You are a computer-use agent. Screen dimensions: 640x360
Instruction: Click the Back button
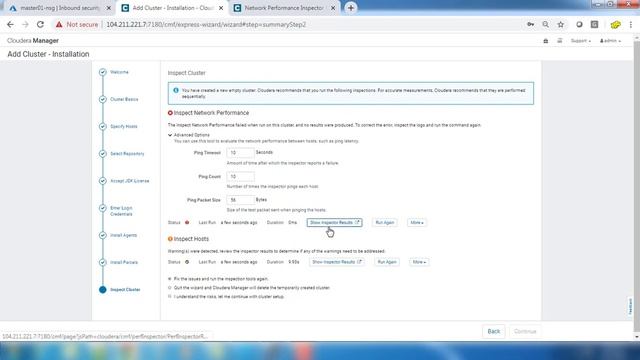(x=493, y=331)
